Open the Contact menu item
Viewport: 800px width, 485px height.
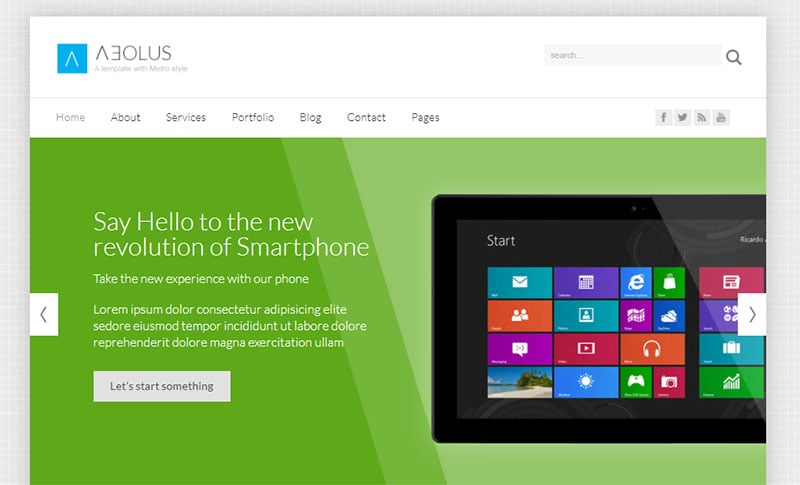(x=366, y=117)
